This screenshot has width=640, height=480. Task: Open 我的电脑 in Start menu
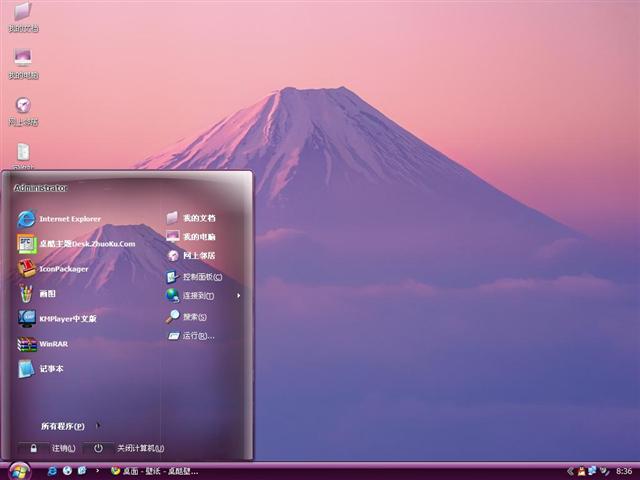click(191, 236)
